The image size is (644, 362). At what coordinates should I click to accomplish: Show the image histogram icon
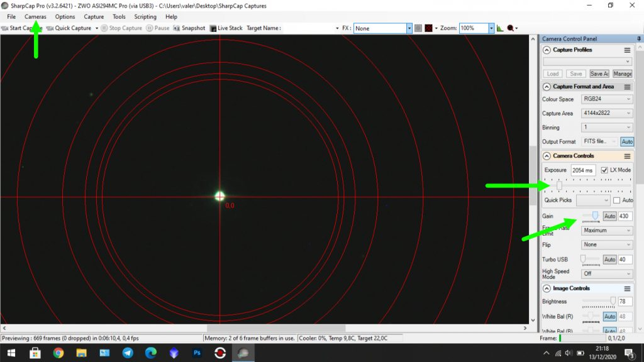(500, 28)
